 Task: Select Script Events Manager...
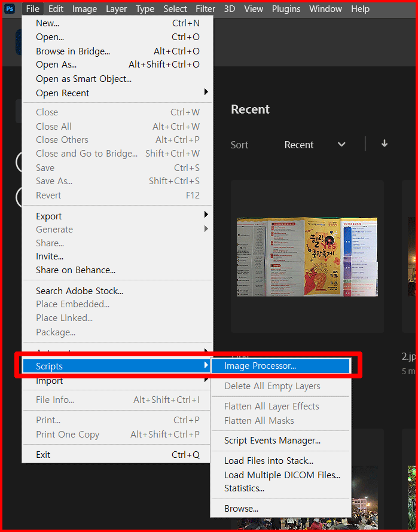[281, 441]
